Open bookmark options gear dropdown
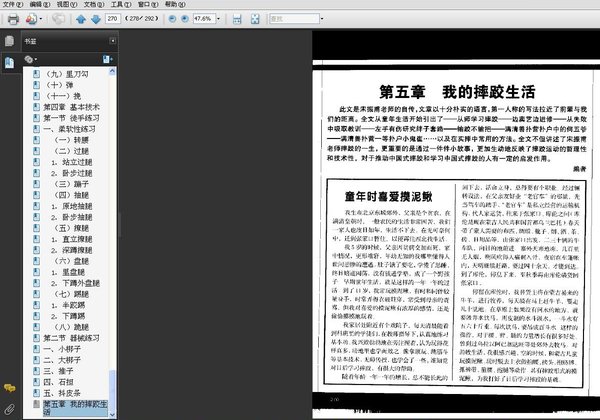The width and height of the screenshot is (600, 420). [30, 59]
